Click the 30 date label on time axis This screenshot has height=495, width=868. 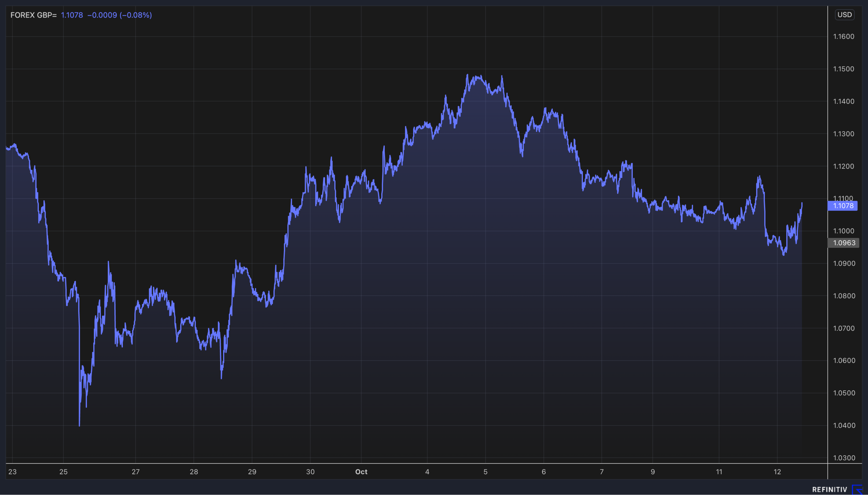pyautogui.click(x=310, y=472)
